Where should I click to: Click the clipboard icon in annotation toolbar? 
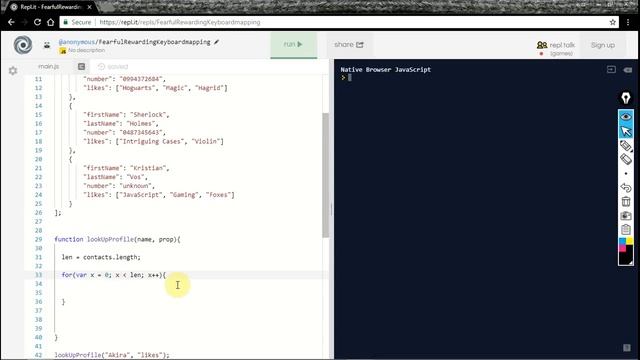(x=626, y=229)
